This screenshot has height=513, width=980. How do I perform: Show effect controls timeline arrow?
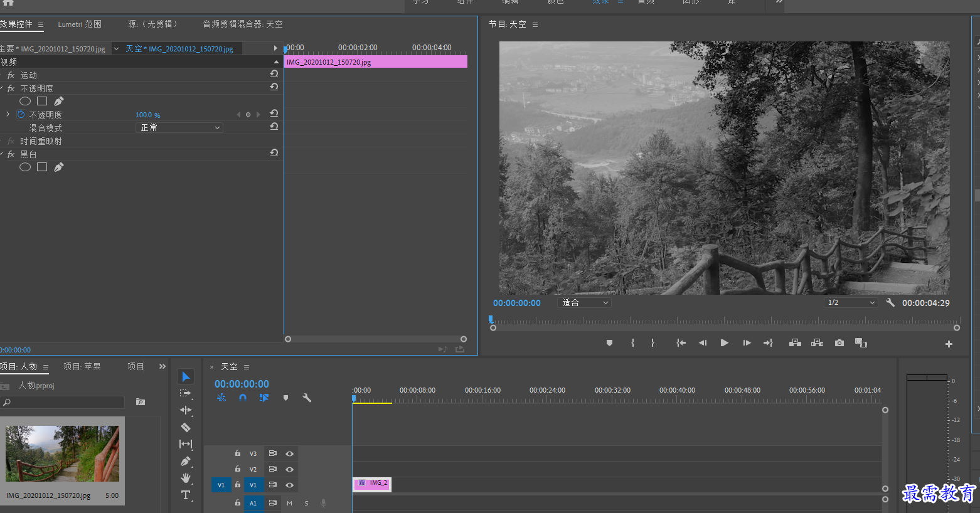point(275,48)
